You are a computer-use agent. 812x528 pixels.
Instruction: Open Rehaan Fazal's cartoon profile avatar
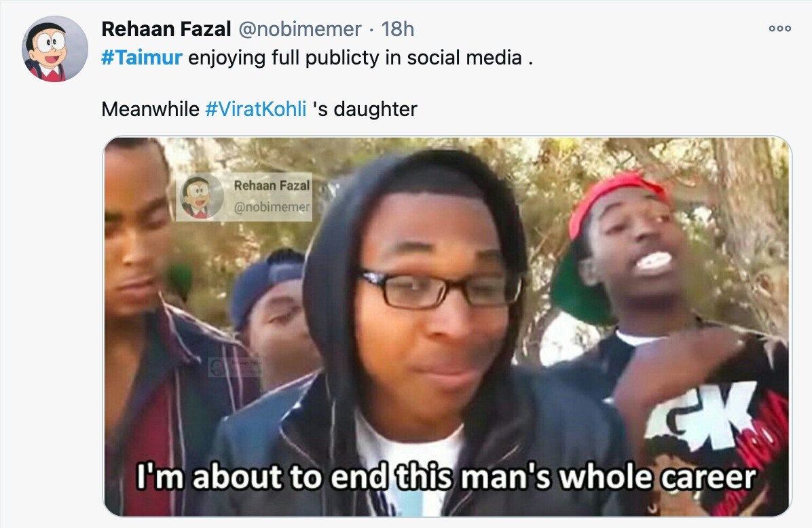[55, 49]
